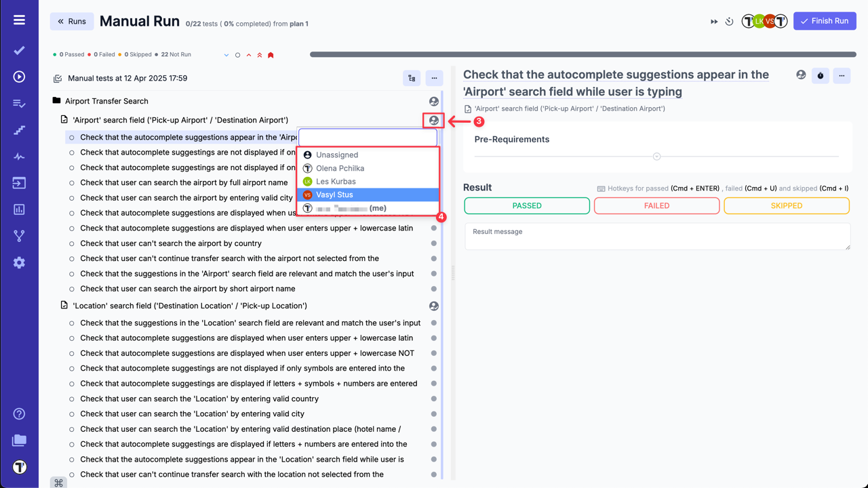Select the PASSED result option
This screenshot has width=868, height=488.
tap(527, 205)
